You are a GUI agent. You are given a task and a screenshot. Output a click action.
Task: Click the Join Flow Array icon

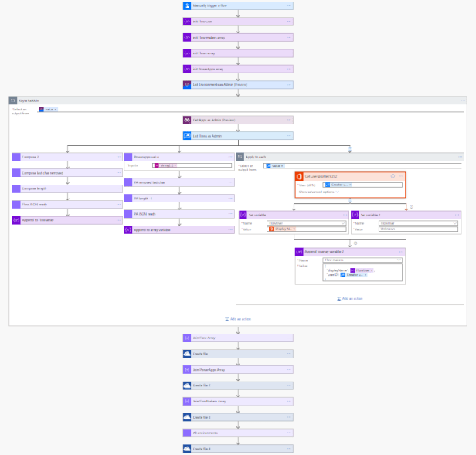187,338
